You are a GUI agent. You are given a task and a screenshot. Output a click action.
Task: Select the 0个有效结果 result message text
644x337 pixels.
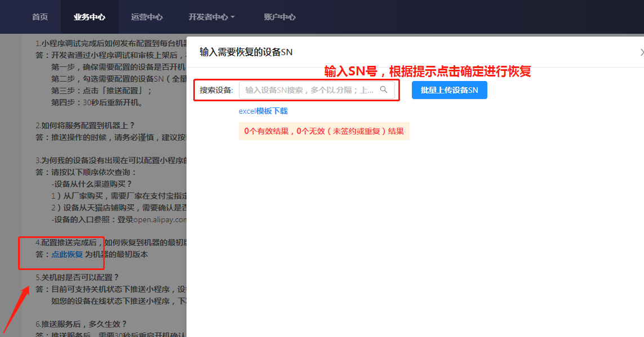324,131
